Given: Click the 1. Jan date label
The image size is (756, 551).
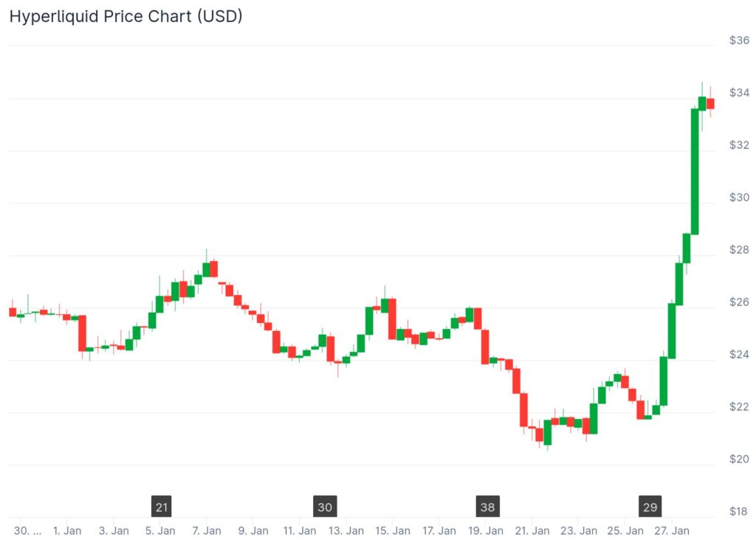Looking at the screenshot, I should [x=67, y=530].
